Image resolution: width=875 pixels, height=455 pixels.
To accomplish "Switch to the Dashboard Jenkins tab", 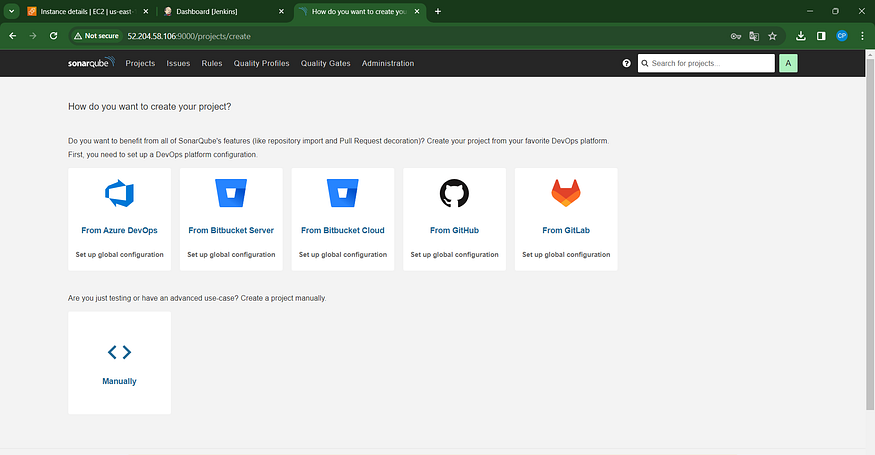I will tap(223, 11).
